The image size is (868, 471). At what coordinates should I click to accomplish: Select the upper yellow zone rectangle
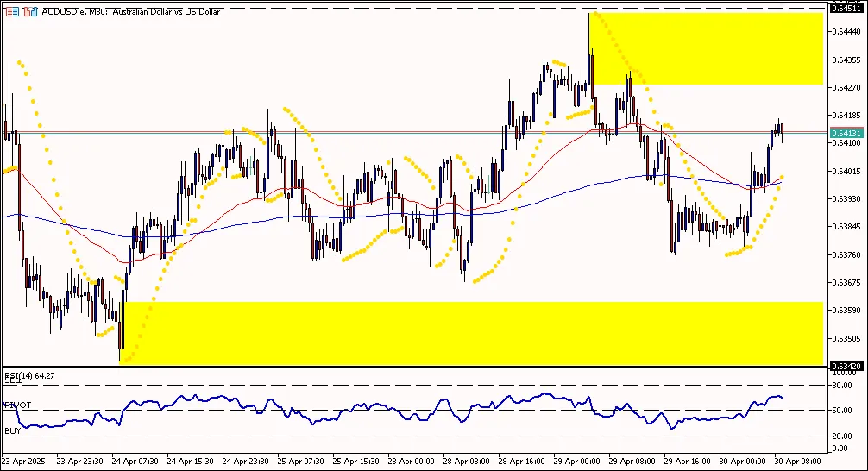coord(706,48)
